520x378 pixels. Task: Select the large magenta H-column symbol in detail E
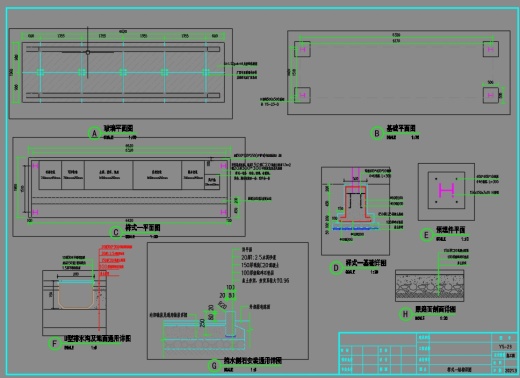coord(446,190)
